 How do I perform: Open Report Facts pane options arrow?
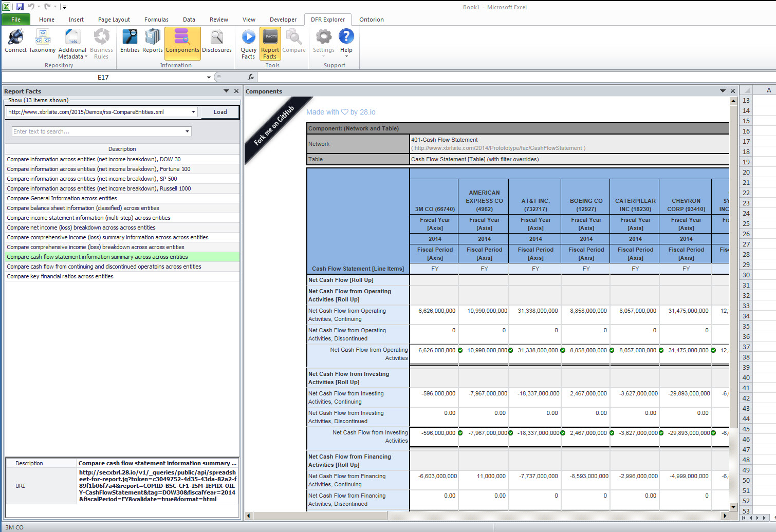(x=226, y=91)
